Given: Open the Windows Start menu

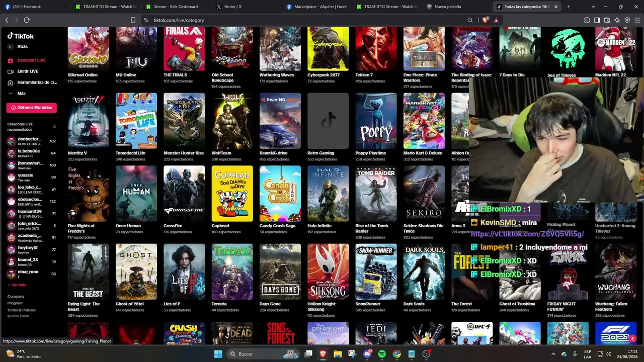Looking at the screenshot, I should 218,354.
